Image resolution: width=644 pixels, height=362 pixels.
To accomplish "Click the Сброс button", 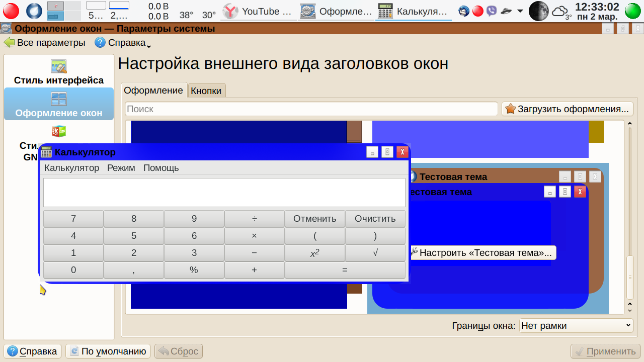I will click(x=179, y=351).
